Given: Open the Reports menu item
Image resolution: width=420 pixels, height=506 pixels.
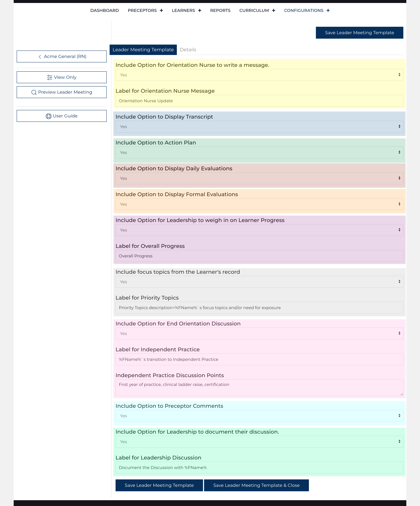Looking at the screenshot, I should click(x=220, y=10).
